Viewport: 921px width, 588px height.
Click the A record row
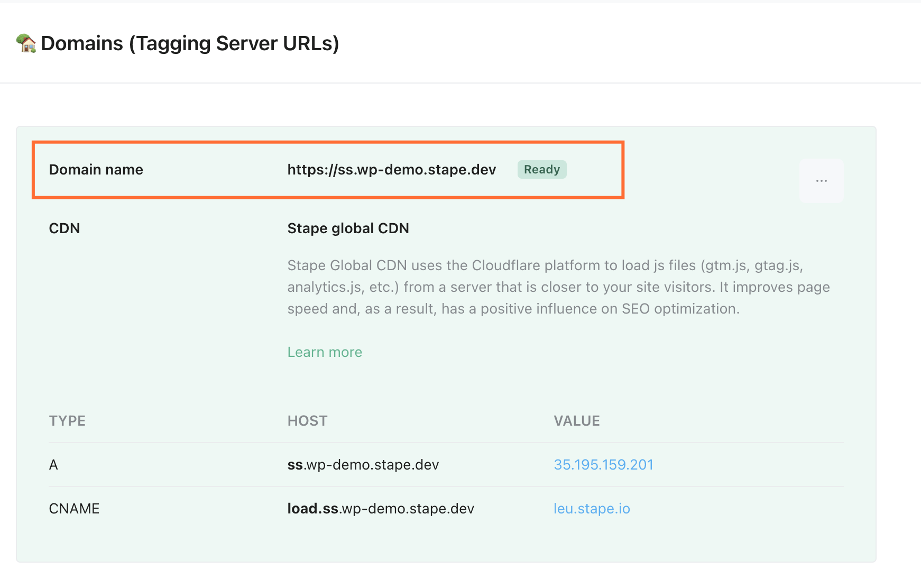click(53, 465)
